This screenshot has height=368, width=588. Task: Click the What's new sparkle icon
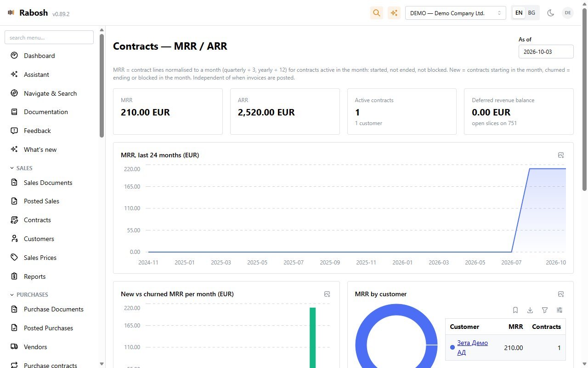[14, 149]
